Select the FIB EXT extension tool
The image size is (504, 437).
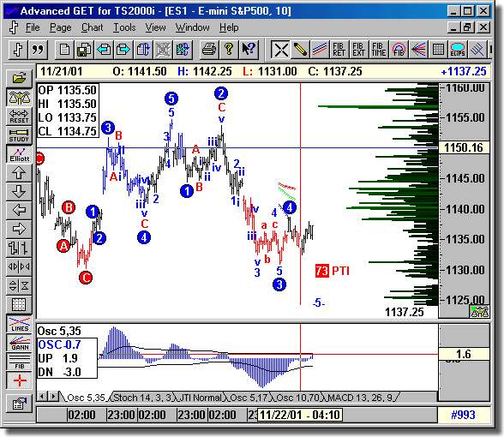coord(358,50)
